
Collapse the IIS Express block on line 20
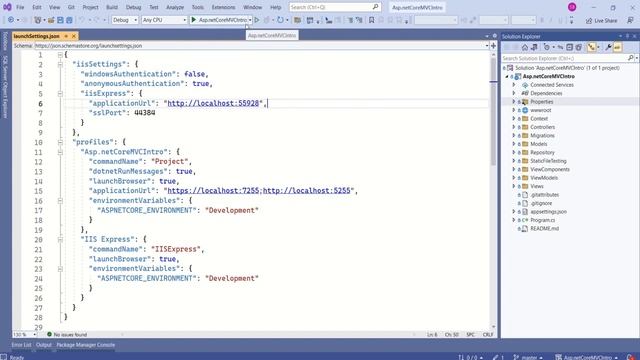click(x=60, y=240)
